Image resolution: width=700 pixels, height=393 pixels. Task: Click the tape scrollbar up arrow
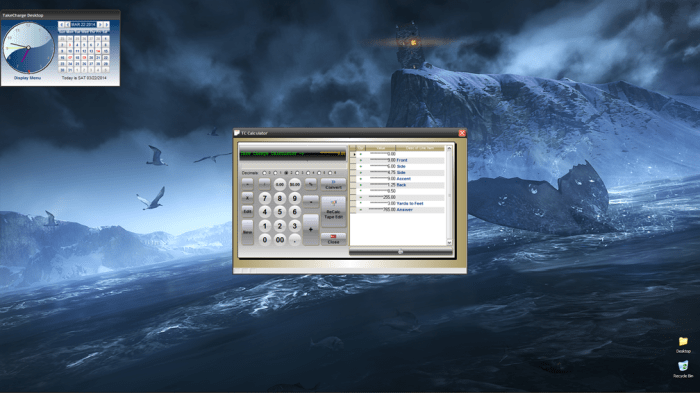tap(449, 148)
